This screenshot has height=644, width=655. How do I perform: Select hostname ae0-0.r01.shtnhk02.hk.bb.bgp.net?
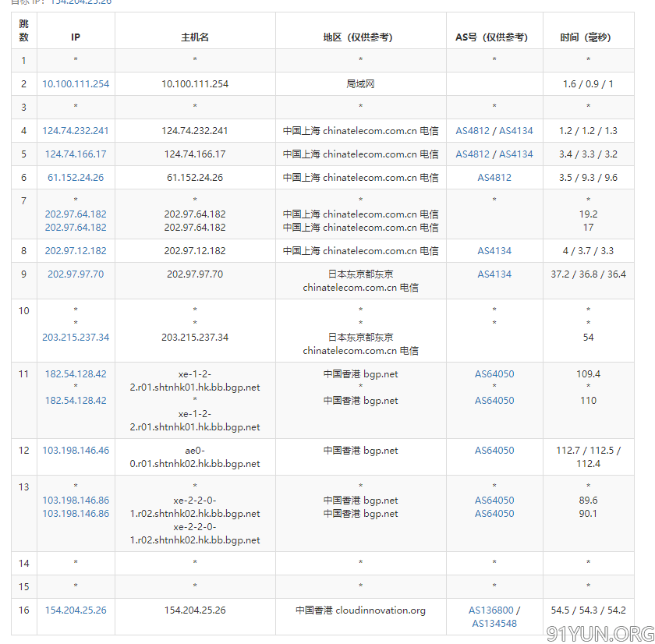(x=195, y=457)
